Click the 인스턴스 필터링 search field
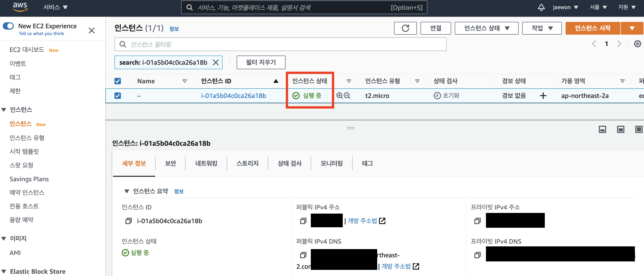 click(280, 44)
